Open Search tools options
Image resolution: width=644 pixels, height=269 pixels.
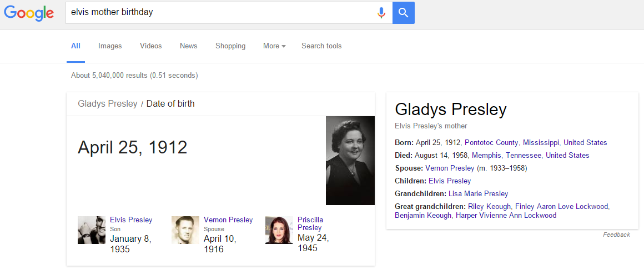click(321, 46)
